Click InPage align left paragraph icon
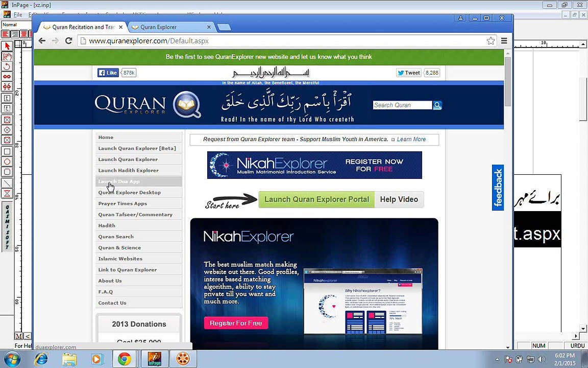Image resolution: width=588 pixels, height=368 pixels. 5,34
